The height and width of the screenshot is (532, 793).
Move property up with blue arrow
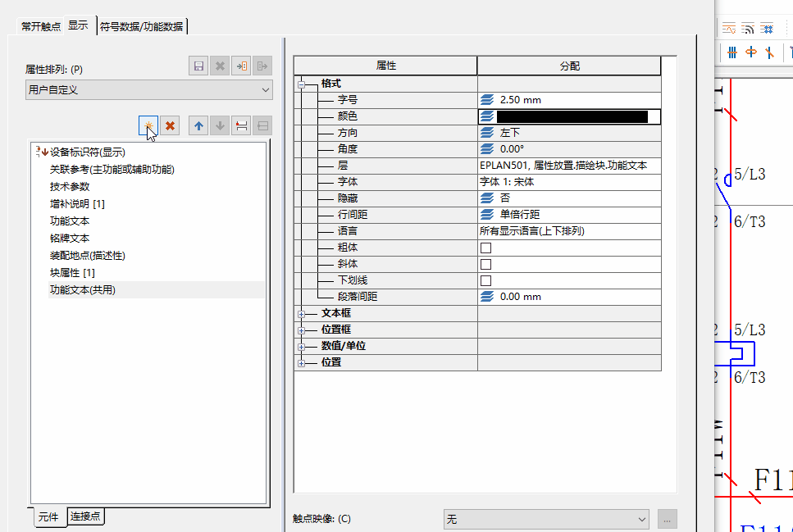coord(198,125)
